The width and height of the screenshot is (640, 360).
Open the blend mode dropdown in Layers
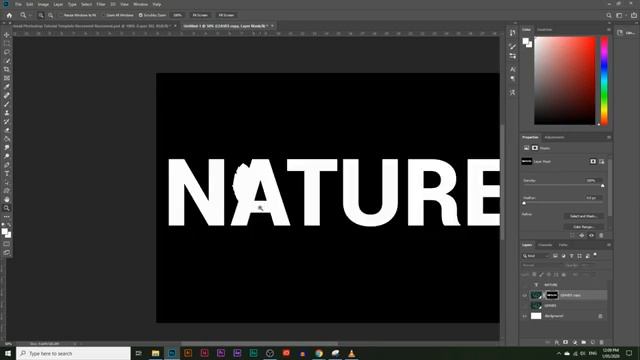coord(542,265)
